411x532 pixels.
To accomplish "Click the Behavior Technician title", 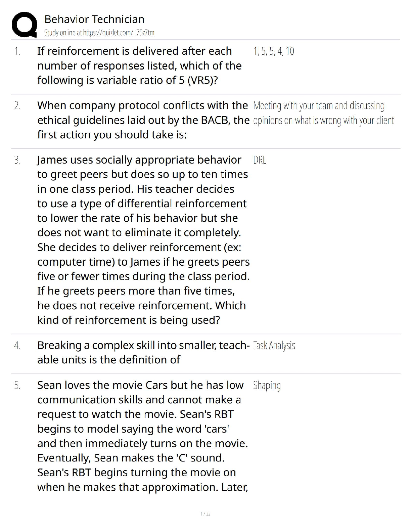I will [x=94, y=19].
